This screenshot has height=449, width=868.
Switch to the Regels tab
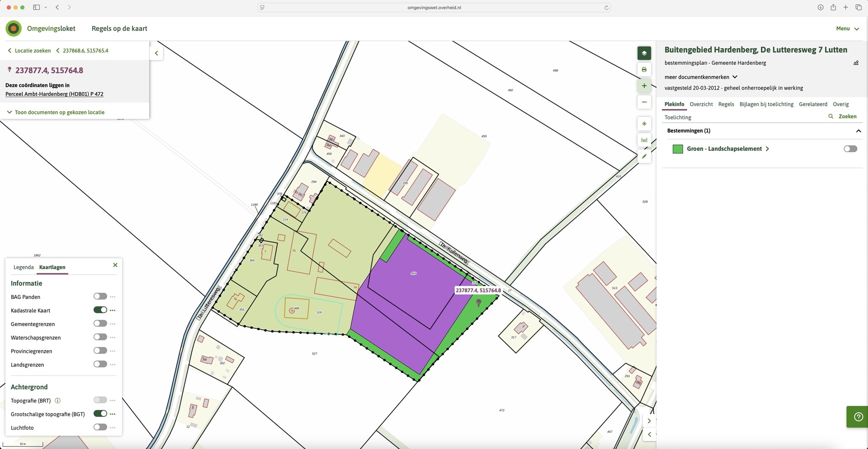[726, 104]
